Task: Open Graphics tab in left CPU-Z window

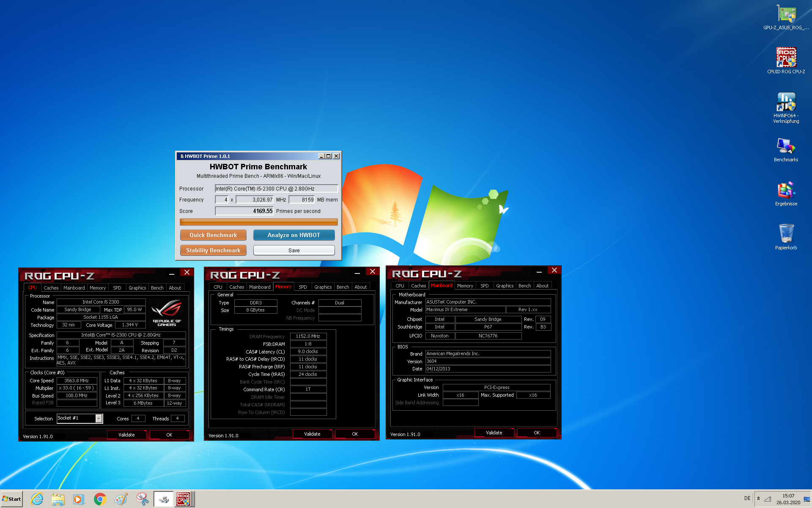Action: [x=137, y=288]
